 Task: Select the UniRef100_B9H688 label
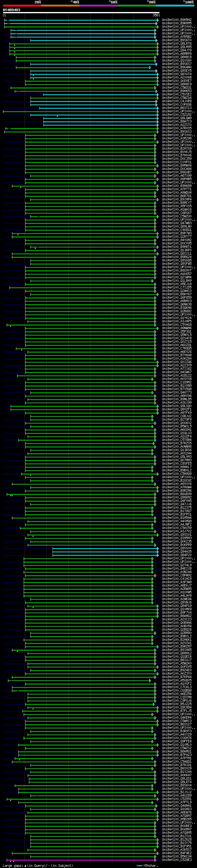click(x=177, y=186)
